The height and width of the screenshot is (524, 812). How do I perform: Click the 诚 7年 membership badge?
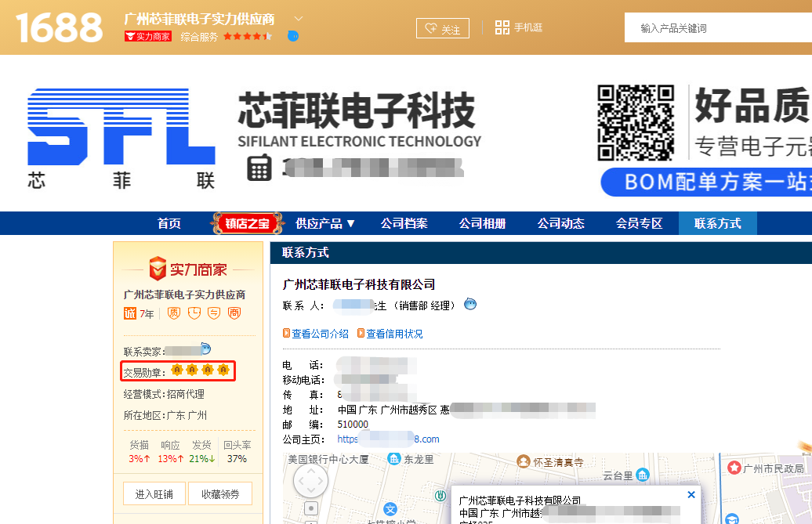coord(139,313)
